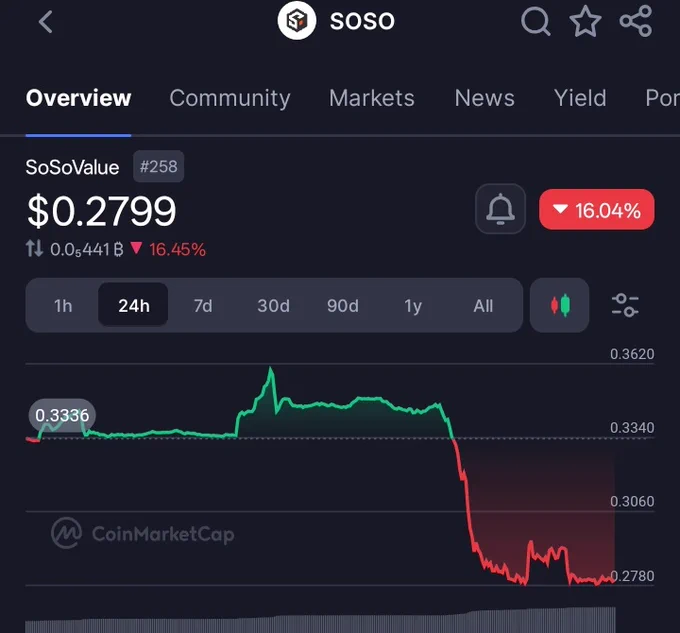The width and height of the screenshot is (680, 633).
Task: Switch to the Community tab
Action: (230, 98)
